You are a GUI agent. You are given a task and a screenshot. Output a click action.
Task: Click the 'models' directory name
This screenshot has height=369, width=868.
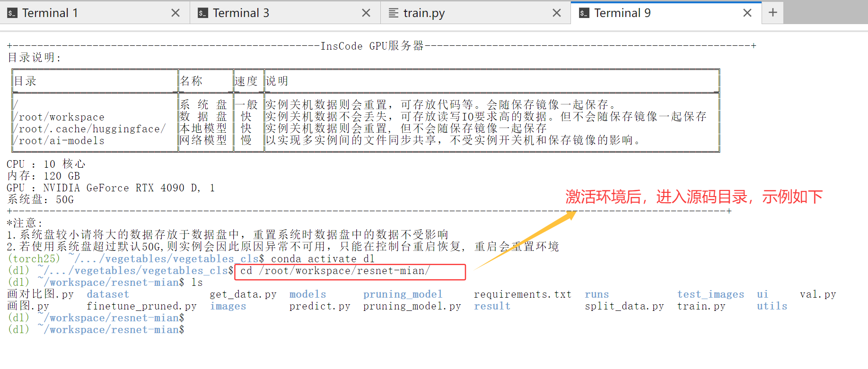pyautogui.click(x=308, y=294)
